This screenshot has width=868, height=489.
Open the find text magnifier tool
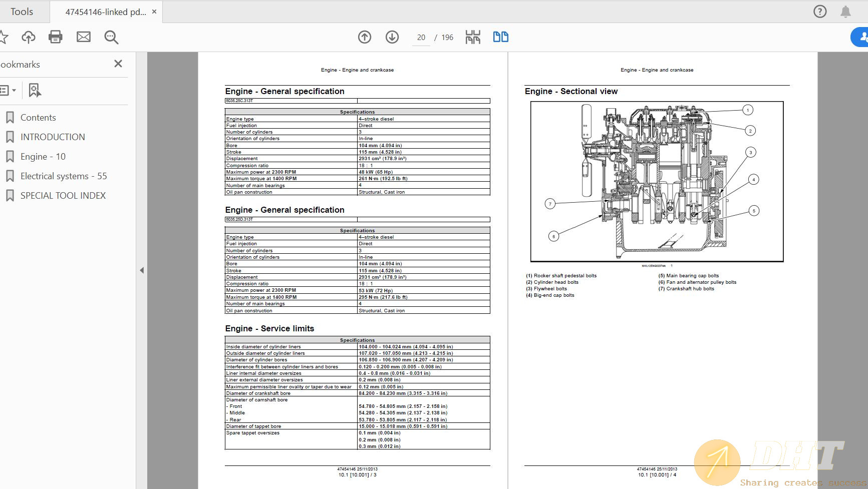pos(111,37)
